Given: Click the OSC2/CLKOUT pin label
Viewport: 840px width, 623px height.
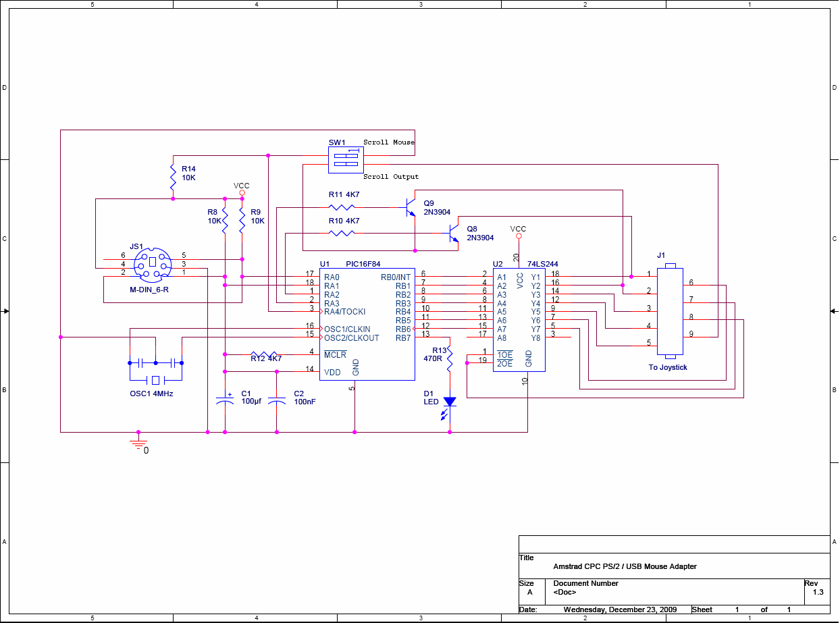Looking at the screenshot, I should click(x=352, y=338).
